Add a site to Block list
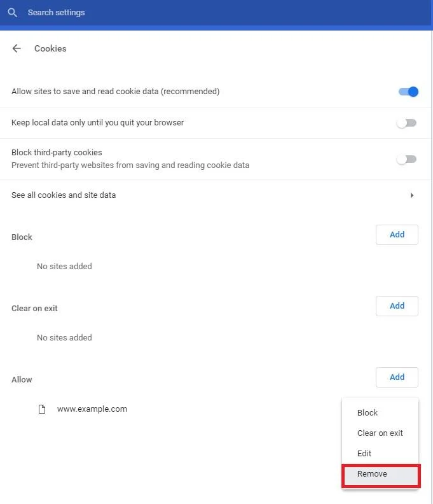The image size is (433, 504). [x=397, y=235]
